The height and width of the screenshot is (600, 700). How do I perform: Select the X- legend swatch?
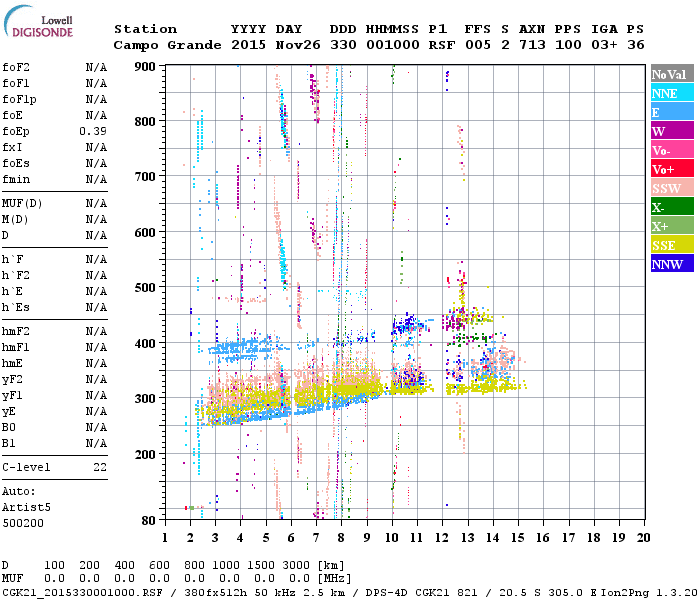[672, 207]
